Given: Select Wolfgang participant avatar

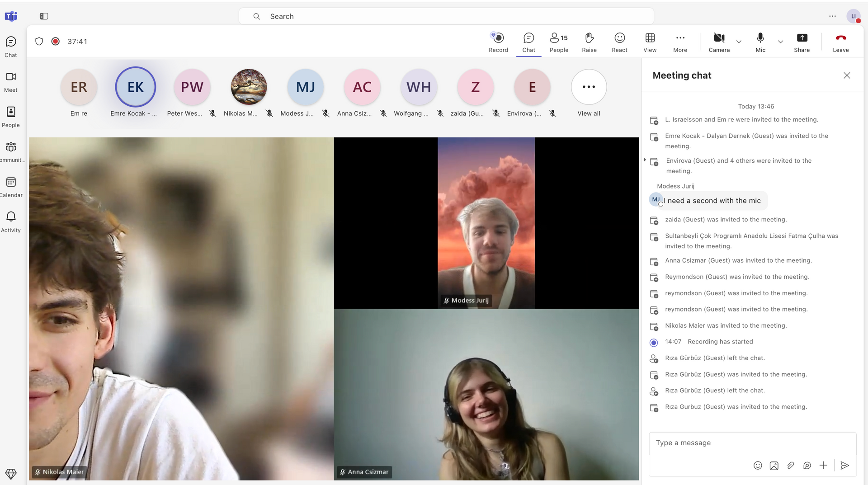Looking at the screenshot, I should pos(419,87).
